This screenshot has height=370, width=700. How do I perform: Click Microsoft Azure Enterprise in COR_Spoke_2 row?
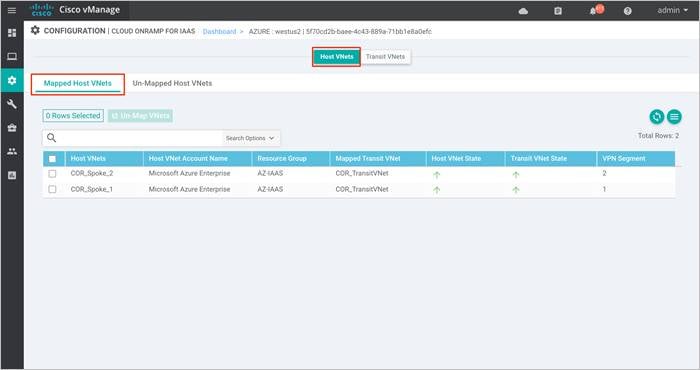tap(189, 173)
